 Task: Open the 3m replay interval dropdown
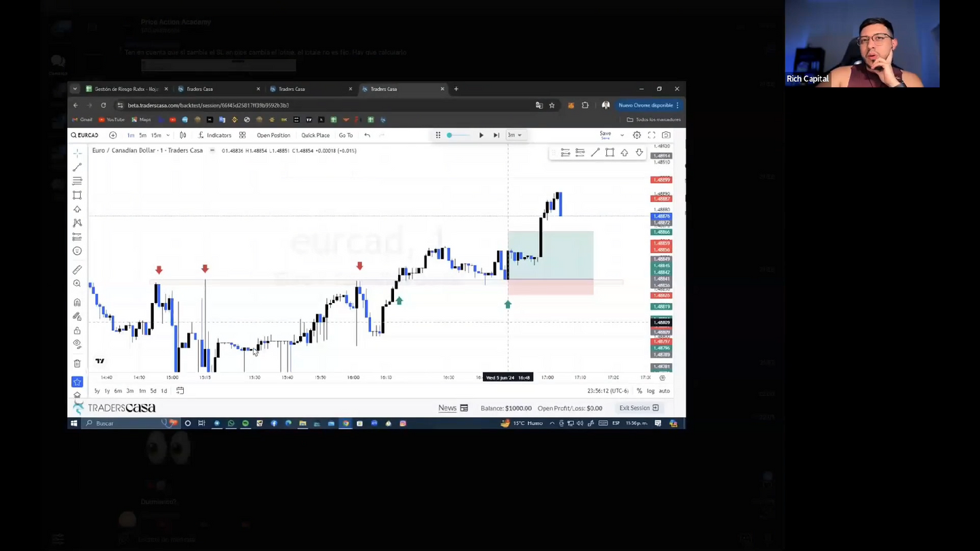pyautogui.click(x=515, y=136)
